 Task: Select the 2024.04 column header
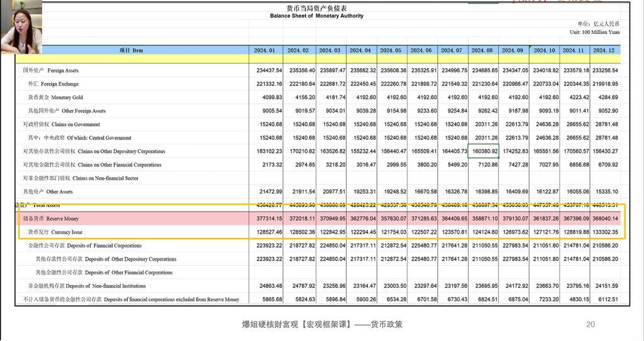point(360,50)
